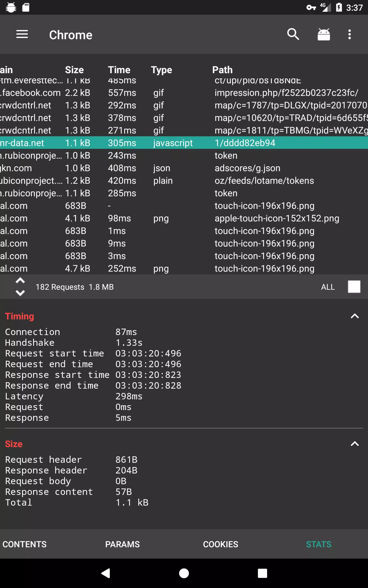Screen dimensions: 368x588
Task: Sort by the Size column header
Action: click(75, 70)
